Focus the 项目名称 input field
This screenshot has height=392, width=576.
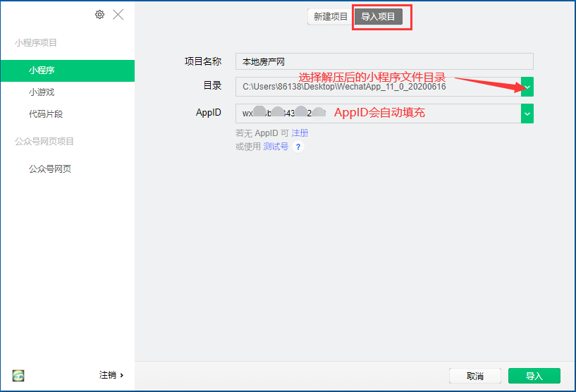384,61
